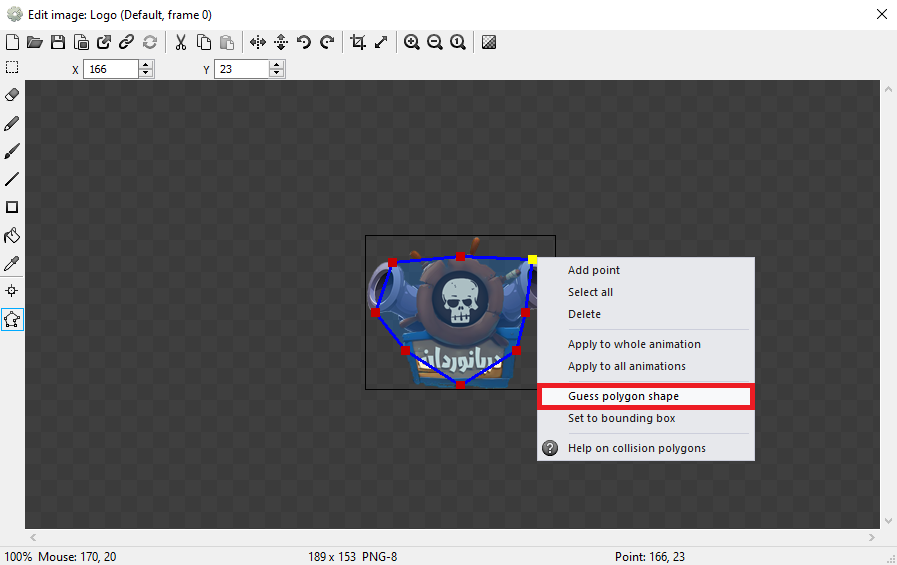Image resolution: width=897 pixels, height=565 pixels.
Task: Select the Collision polygon tool
Action: (12, 319)
